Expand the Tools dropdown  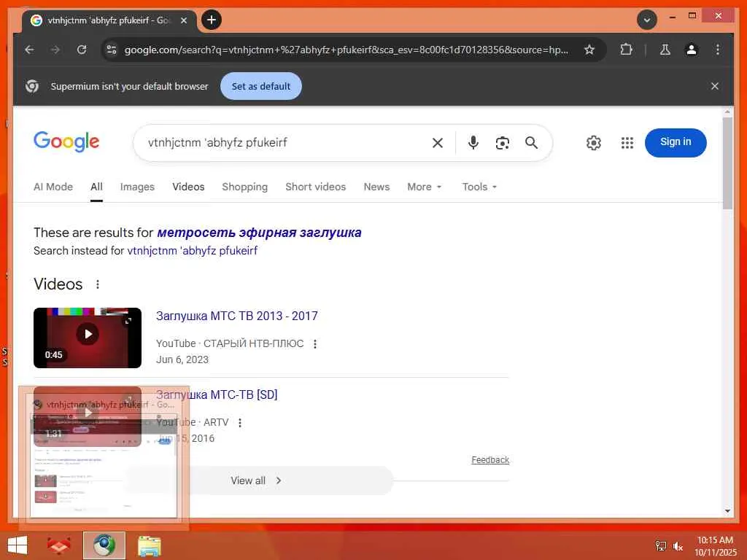479,187
